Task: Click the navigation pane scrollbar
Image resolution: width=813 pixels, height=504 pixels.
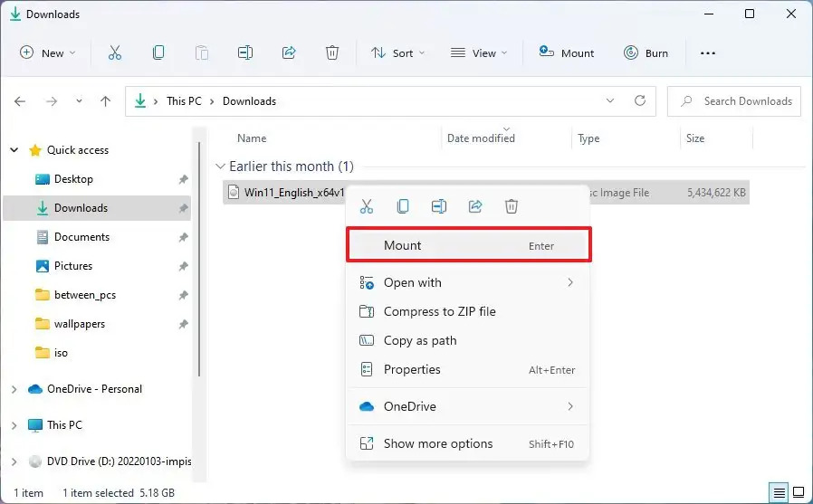Action: click(x=199, y=259)
